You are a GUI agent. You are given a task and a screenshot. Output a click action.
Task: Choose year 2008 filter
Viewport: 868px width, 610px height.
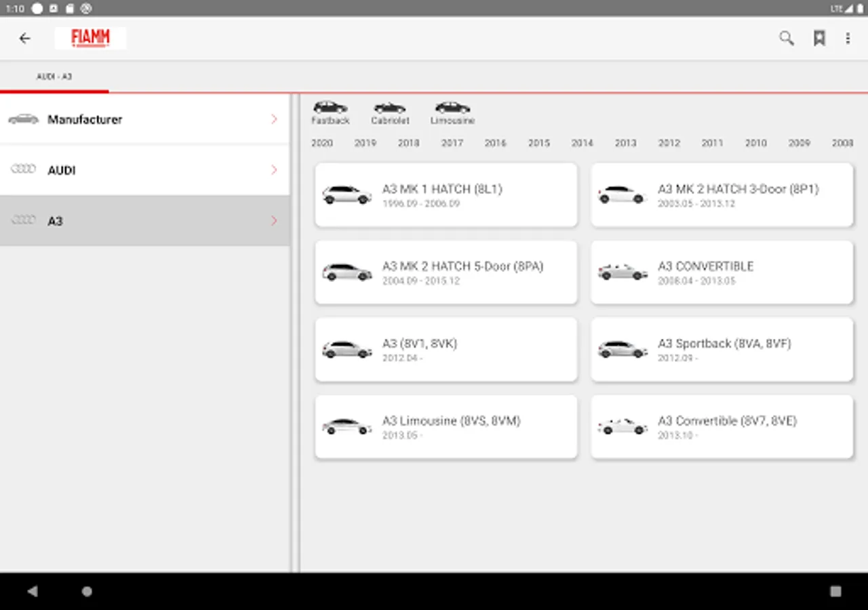coord(843,143)
